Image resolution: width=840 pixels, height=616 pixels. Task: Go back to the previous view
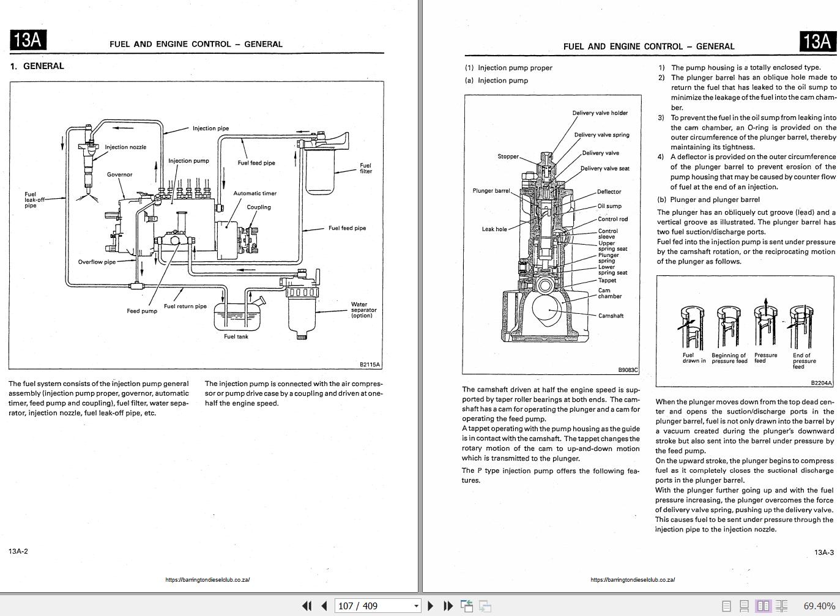click(x=467, y=606)
